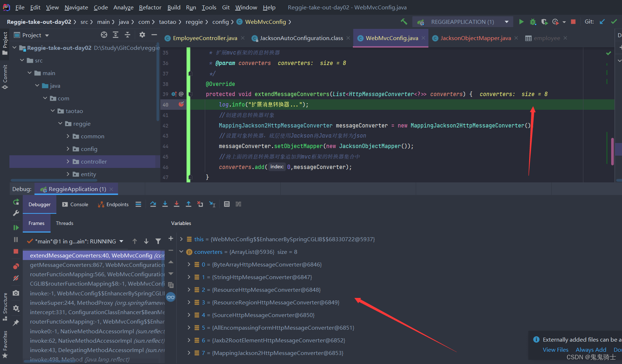The height and width of the screenshot is (364, 622).
Task: Expand the 'this' variable node
Action: point(181,239)
